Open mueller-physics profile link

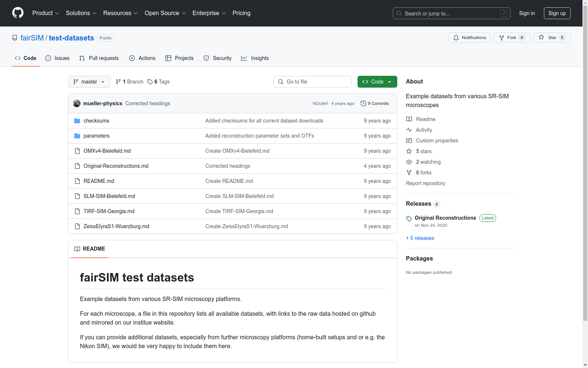tap(103, 103)
